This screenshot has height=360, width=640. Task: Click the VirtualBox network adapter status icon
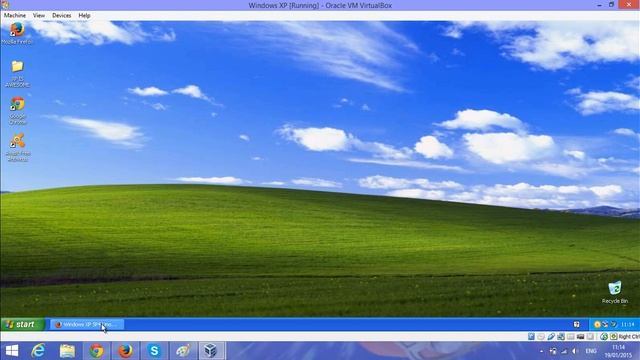pos(561,337)
